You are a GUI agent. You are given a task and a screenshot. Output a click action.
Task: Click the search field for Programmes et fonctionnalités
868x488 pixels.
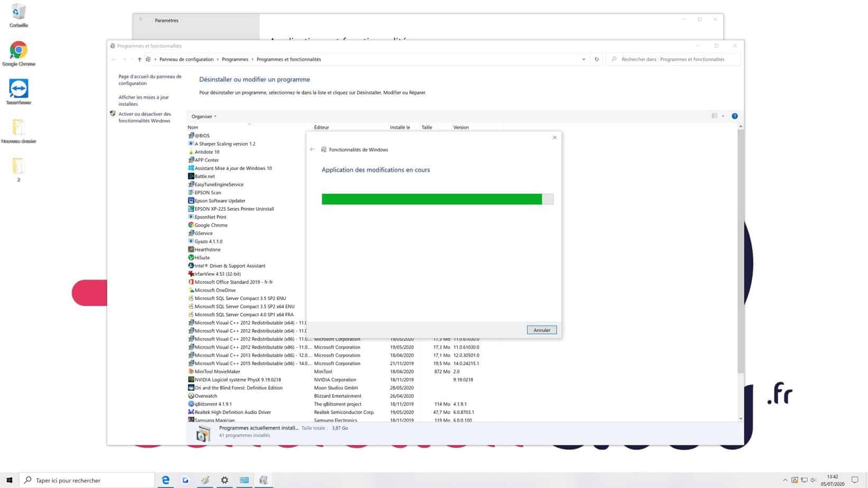(x=674, y=59)
